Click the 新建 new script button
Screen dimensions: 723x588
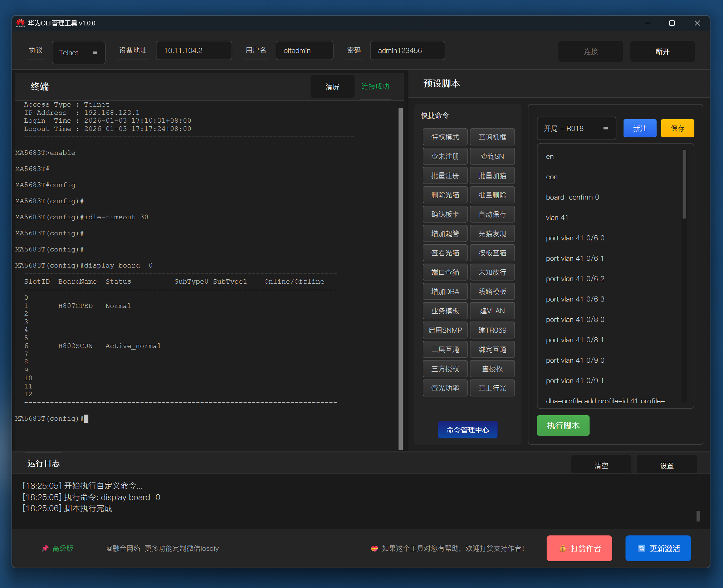[x=640, y=128]
